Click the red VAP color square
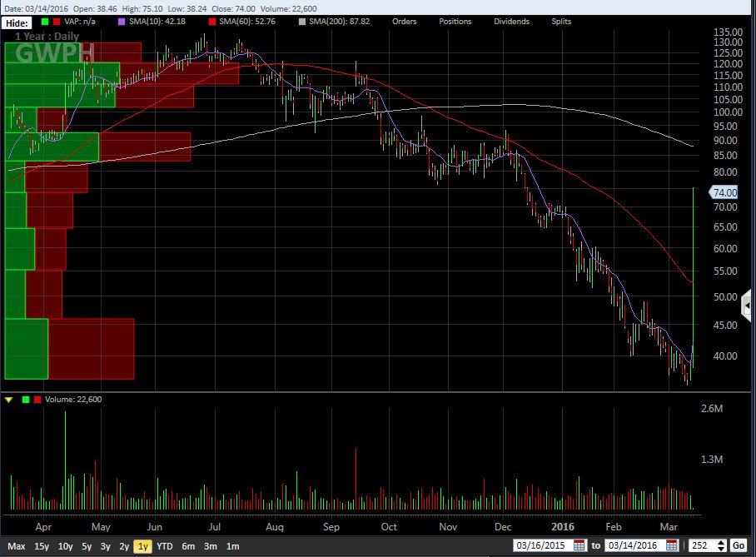The width and height of the screenshot is (756, 557). click(55, 22)
